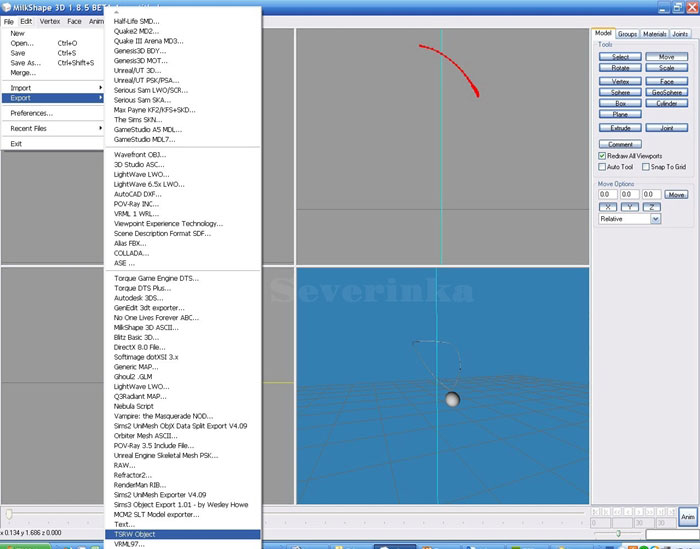Choose the Extrude tool
This screenshot has height=549, width=700.
pyautogui.click(x=620, y=128)
